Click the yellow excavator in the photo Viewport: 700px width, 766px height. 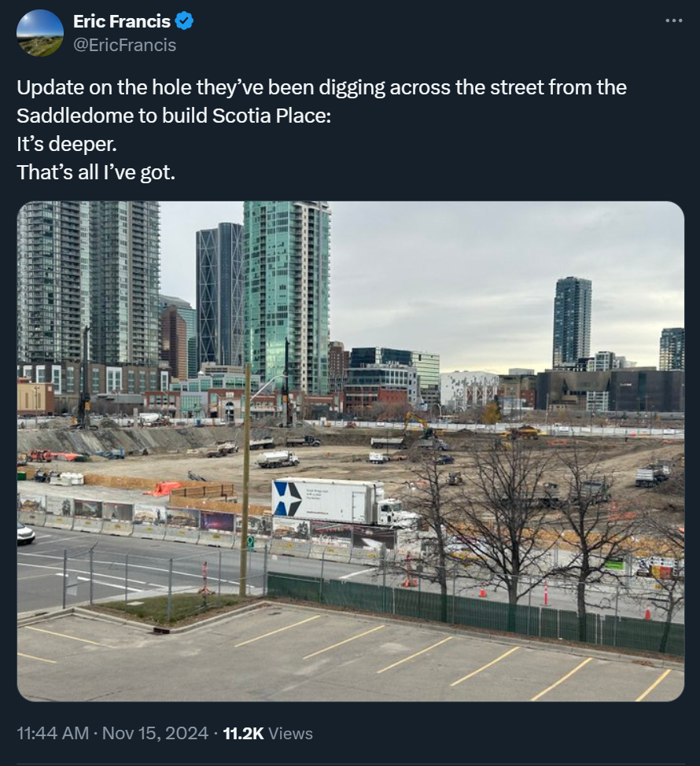pos(419,425)
